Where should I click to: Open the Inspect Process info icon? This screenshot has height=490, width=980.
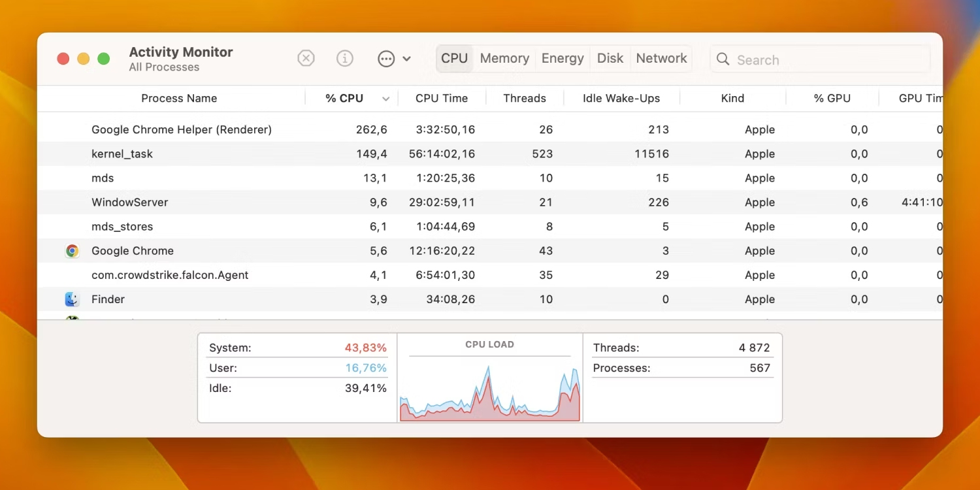click(345, 58)
